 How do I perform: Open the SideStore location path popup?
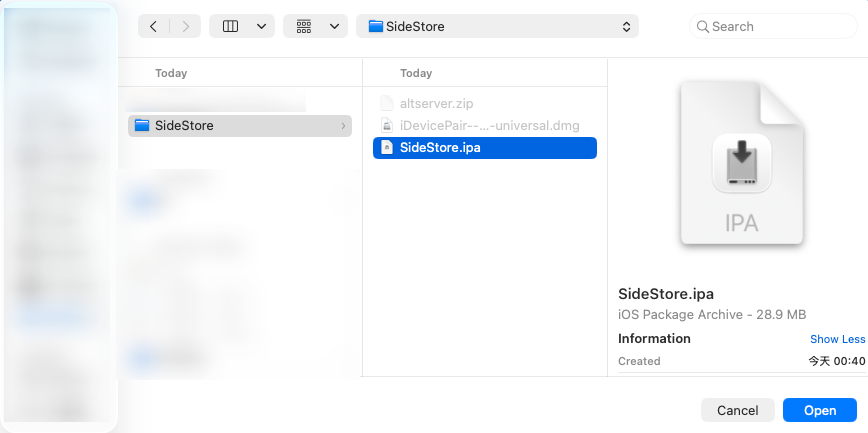coord(497,27)
